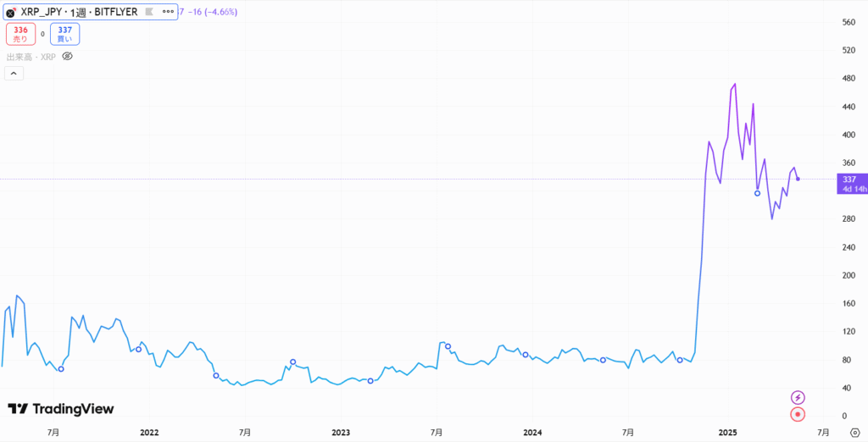Open the three-dot more menu in symbol legend

pyautogui.click(x=168, y=12)
